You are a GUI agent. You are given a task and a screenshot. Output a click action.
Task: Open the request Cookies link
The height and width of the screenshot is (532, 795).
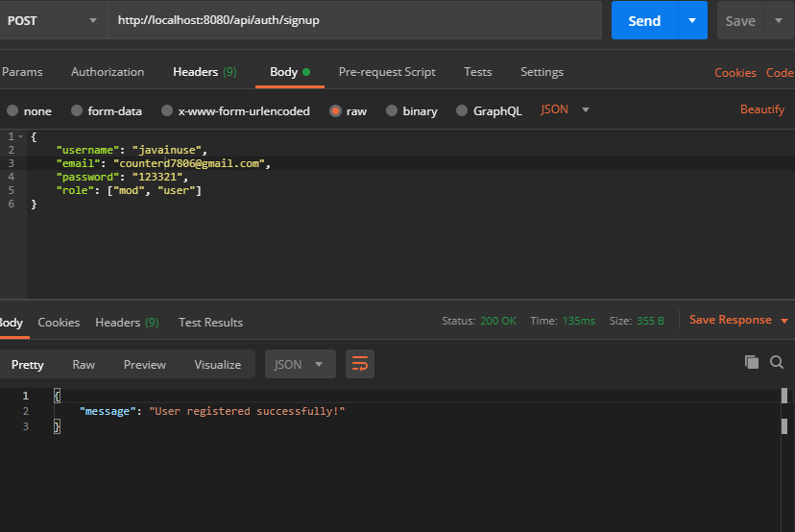click(x=735, y=73)
